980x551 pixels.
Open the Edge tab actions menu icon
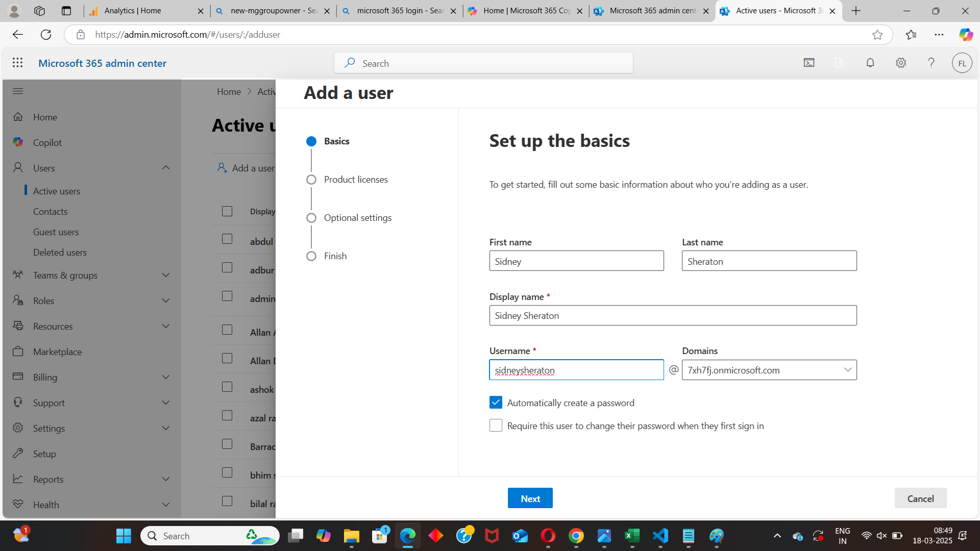[x=66, y=11]
